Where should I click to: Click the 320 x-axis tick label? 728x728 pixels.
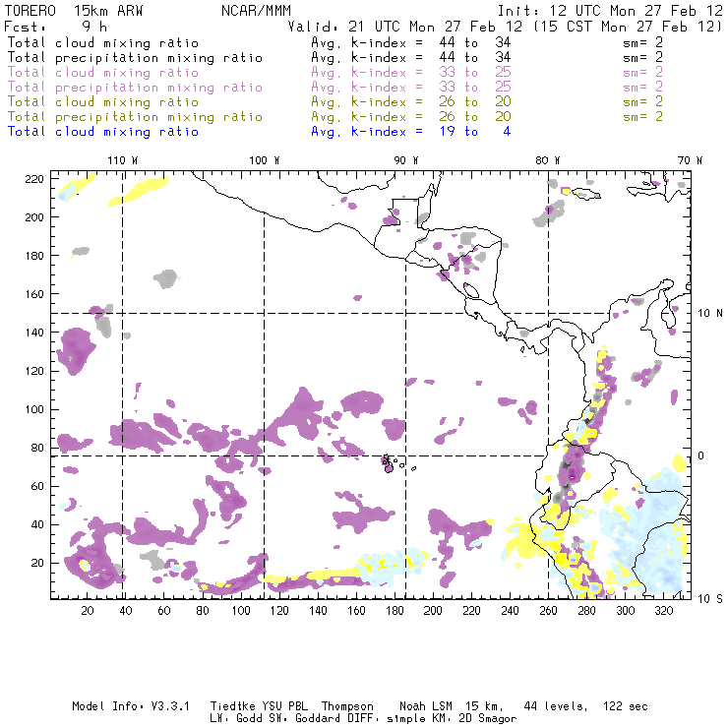point(663,611)
